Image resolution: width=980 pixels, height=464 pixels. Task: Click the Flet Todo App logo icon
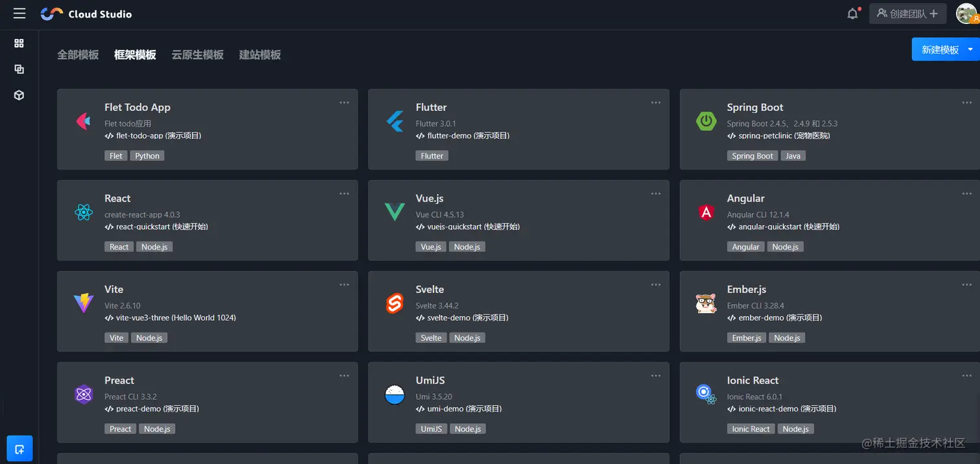(84, 121)
